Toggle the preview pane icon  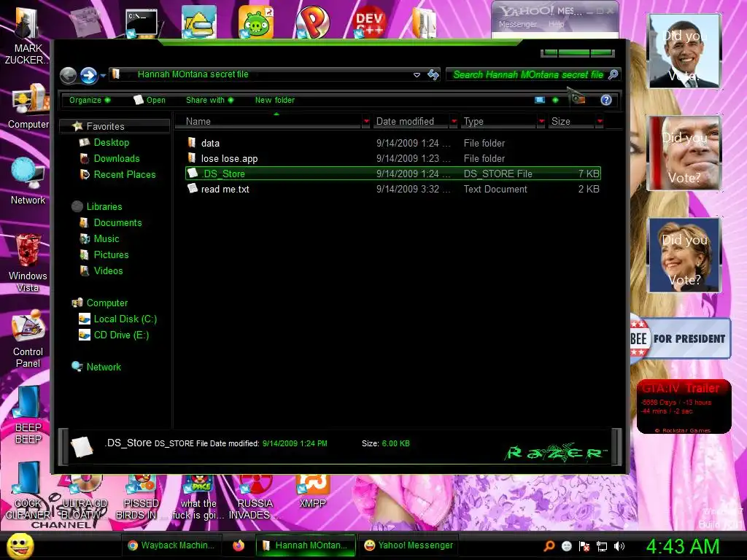(578, 99)
